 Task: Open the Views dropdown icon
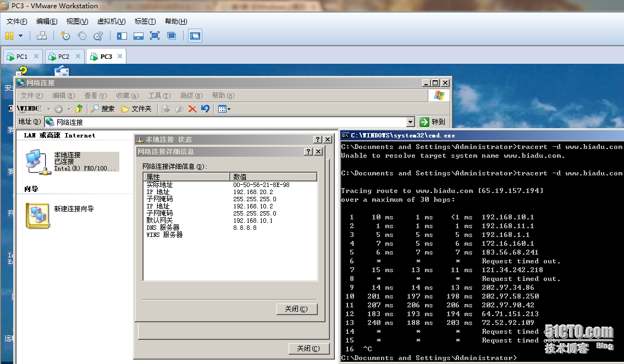tap(224, 109)
